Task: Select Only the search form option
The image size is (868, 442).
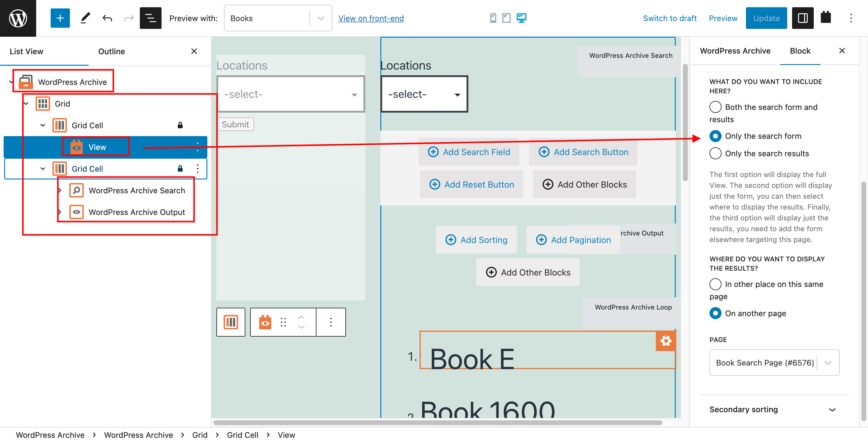Action: [x=715, y=136]
